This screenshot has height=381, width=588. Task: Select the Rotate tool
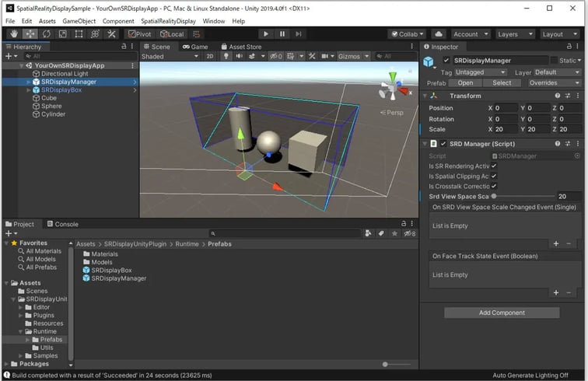pos(47,34)
